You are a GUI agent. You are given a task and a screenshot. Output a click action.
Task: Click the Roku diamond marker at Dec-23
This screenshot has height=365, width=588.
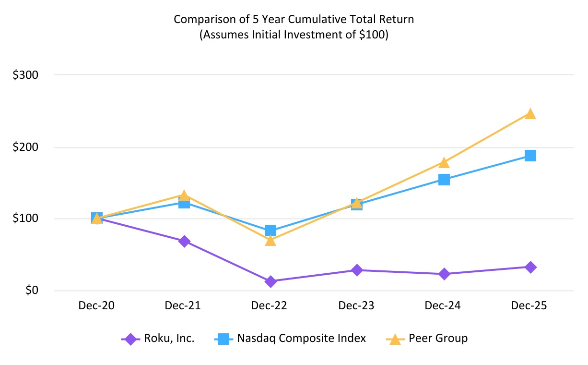coord(357,270)
